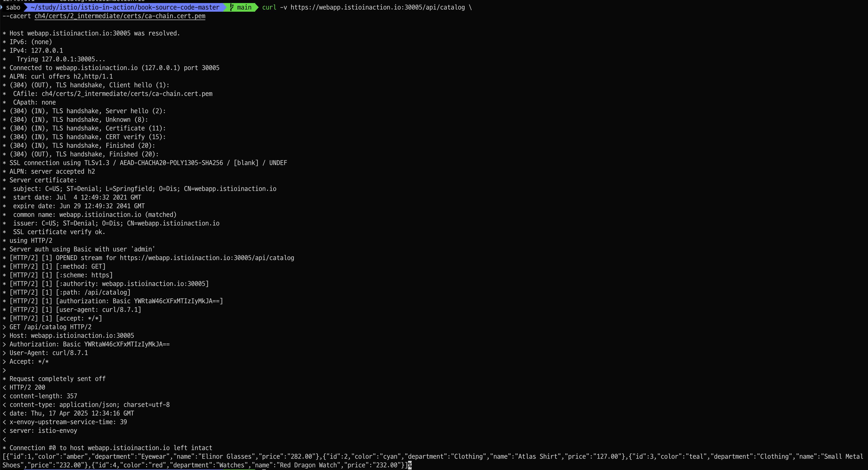Click the '--cacert' option text
Screen dimensions: 868x470
point(17,16)
